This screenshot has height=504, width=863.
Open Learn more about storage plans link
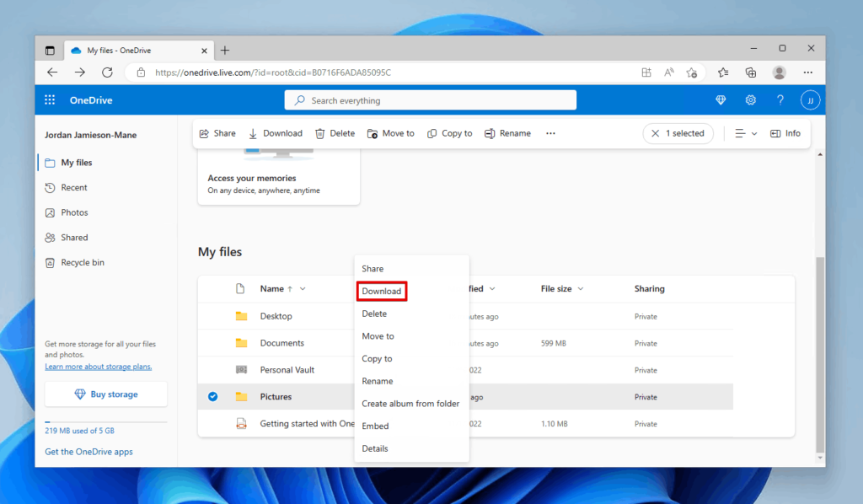click(98, 366)
